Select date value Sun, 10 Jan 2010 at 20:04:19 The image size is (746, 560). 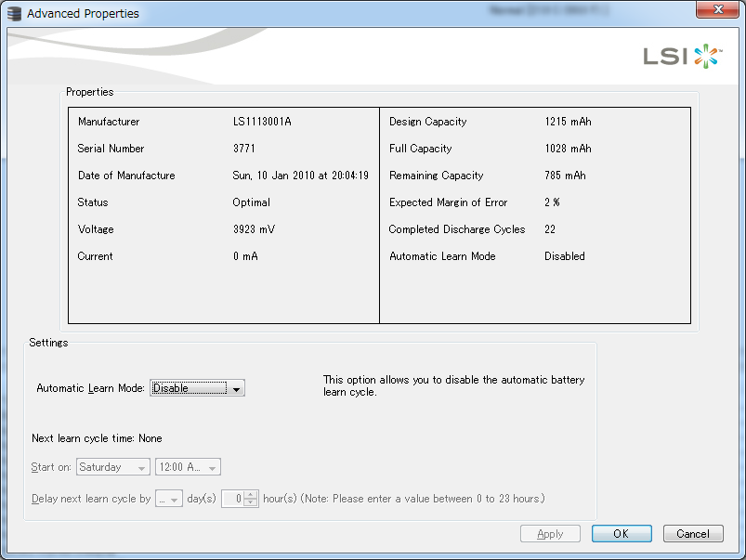(301, 176)
